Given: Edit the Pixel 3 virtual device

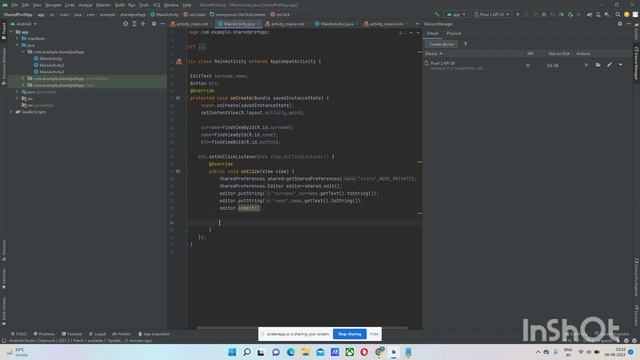Looking at the screenshot, I should coord(609,65).
